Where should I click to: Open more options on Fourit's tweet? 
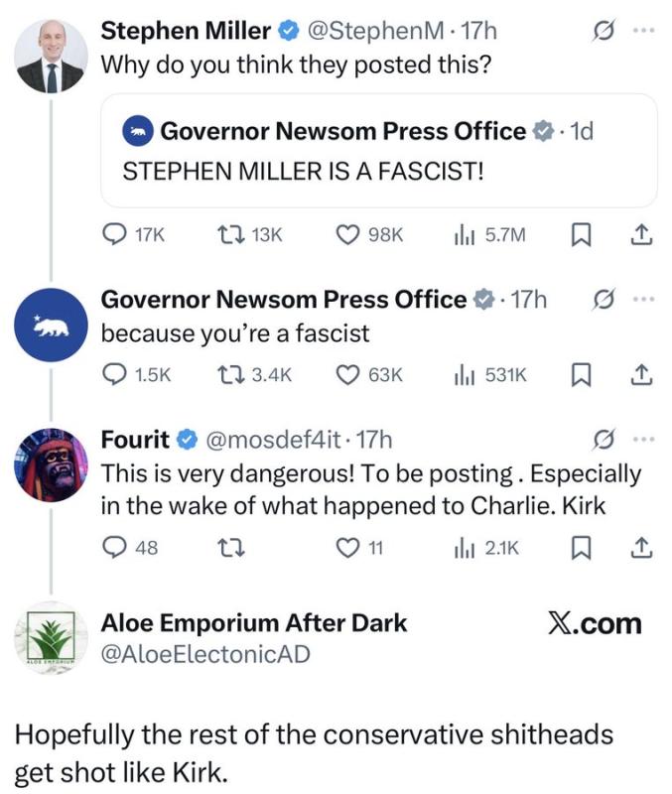click(x=643, y=439)
